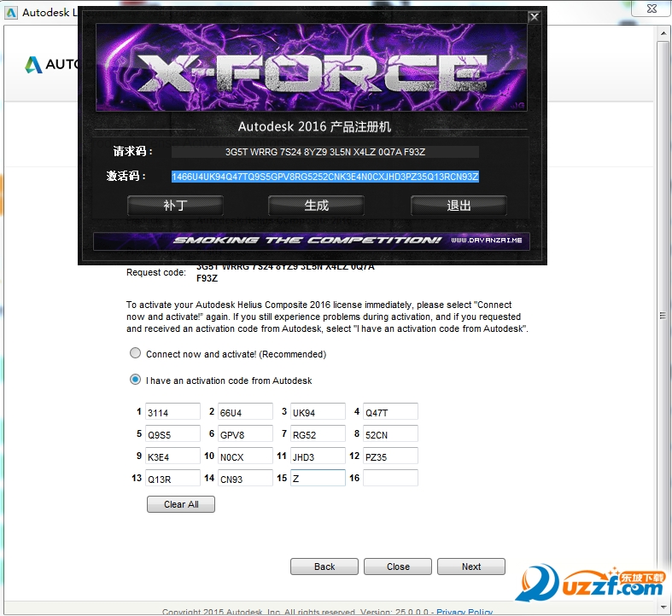Select the 请求码 request code field

tap(324, 152)
